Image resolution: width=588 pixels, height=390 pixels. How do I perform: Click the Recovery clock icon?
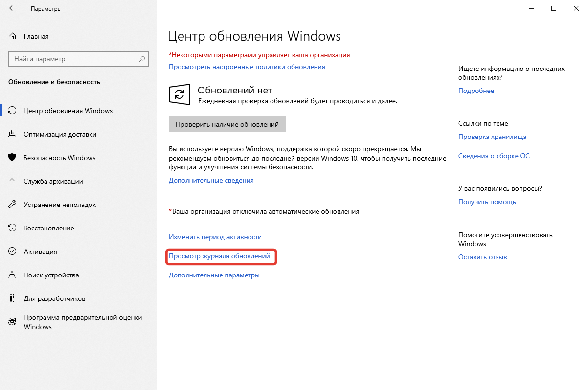point(13,228)
